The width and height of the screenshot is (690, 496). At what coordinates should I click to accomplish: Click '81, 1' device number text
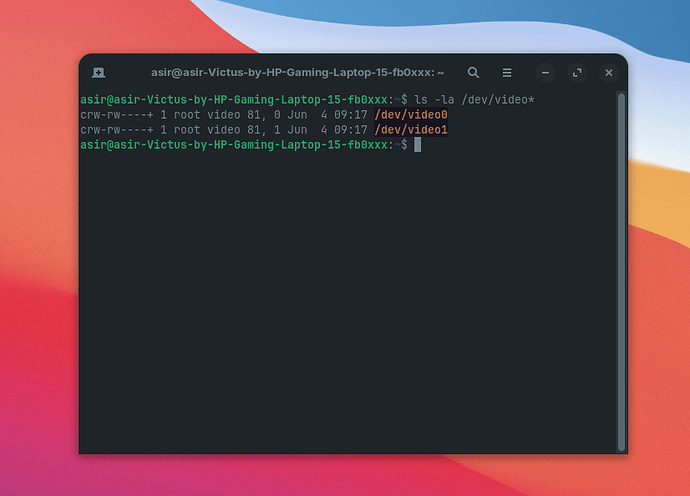click(x=264, y=130)
